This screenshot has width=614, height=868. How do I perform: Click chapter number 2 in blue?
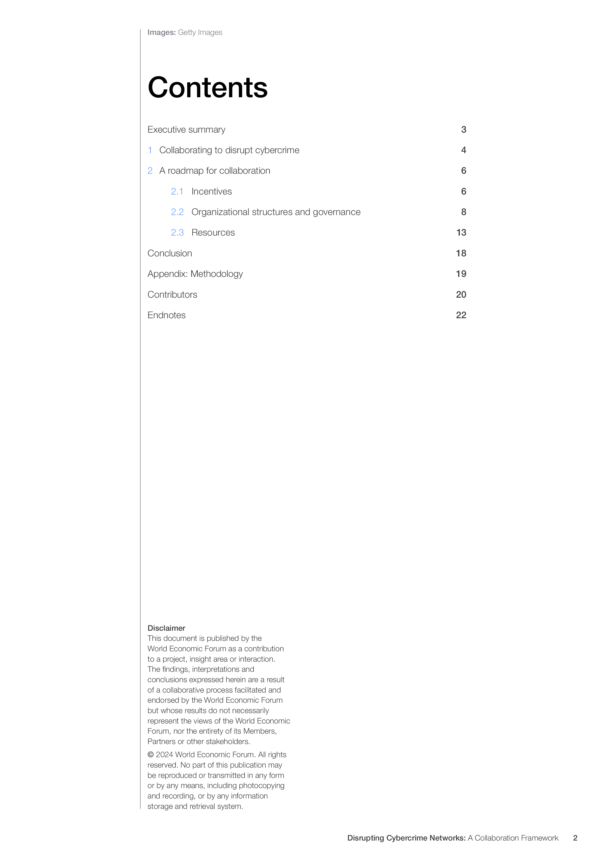click(x=150, y=170)
